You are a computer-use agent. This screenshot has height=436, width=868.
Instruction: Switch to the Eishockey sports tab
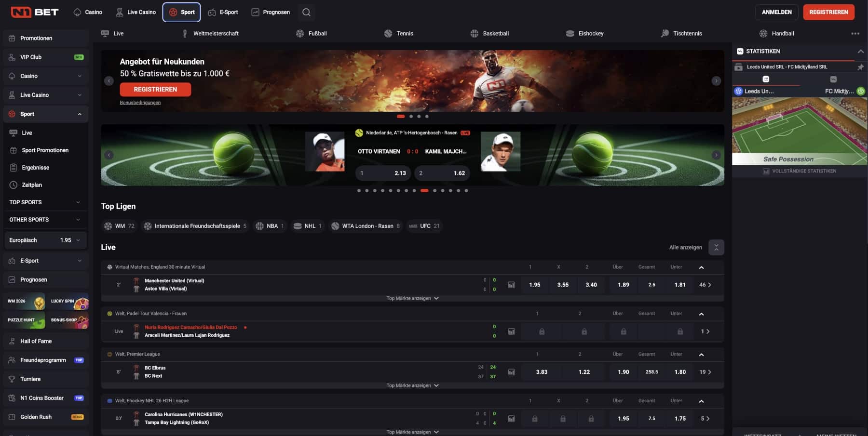(x=584, y=33)
